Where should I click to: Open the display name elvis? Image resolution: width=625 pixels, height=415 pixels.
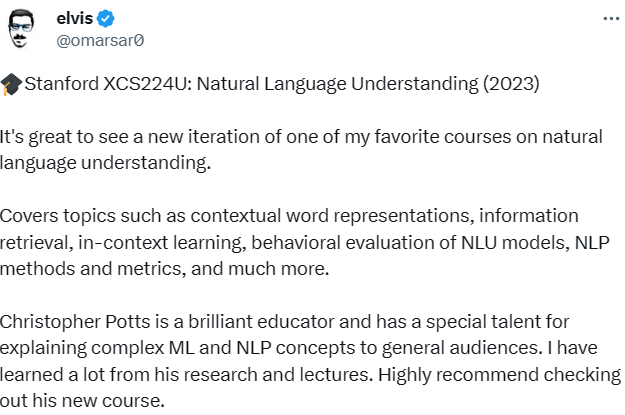75,18
